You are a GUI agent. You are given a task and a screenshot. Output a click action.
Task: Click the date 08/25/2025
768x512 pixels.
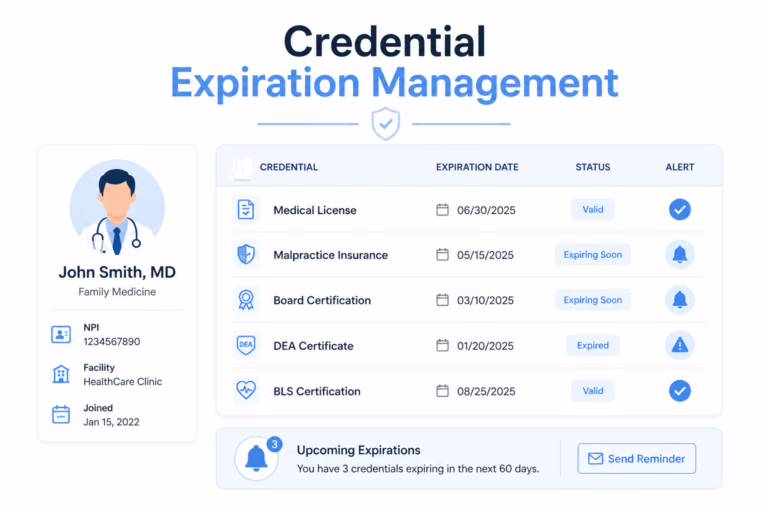[486, 391]
